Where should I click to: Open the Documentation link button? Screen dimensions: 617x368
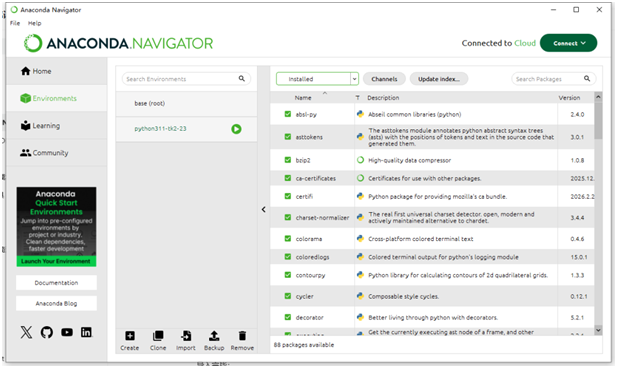point(56,283)
